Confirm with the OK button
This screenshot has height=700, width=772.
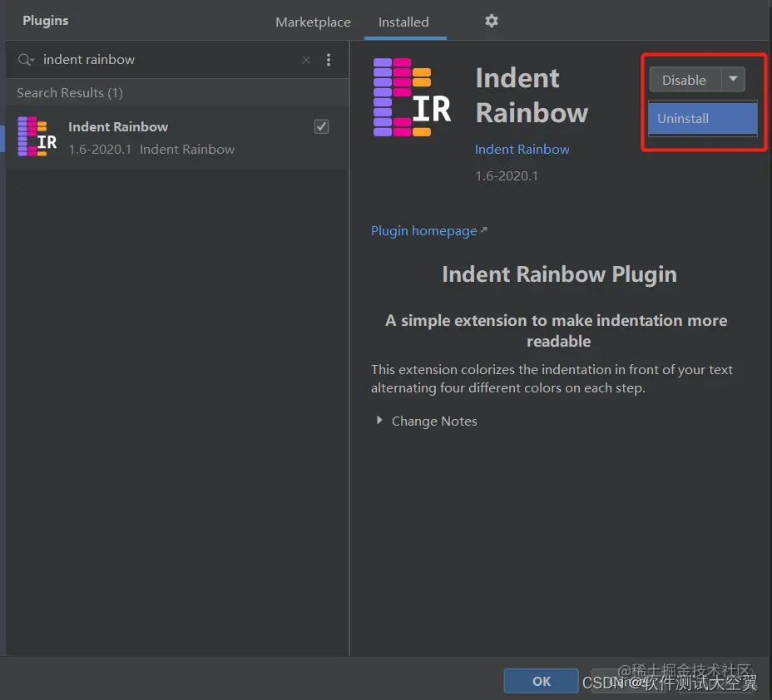[x=541, y=681]
